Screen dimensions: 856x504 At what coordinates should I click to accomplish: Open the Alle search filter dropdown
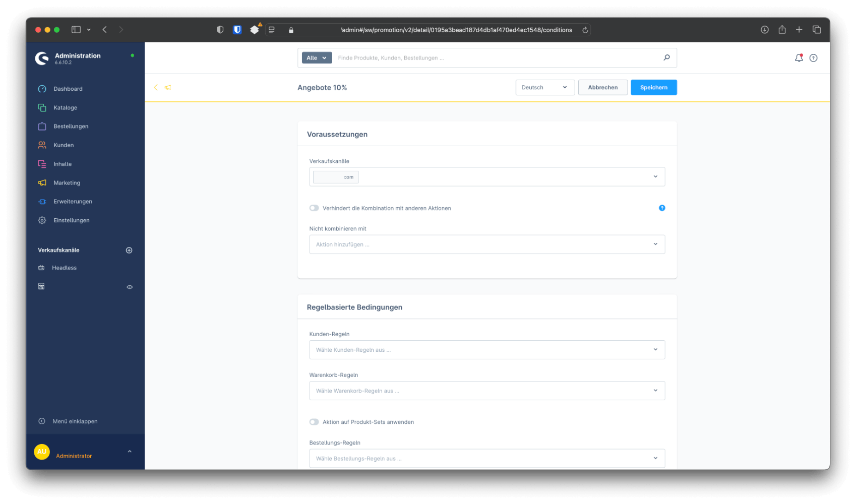click(317, 58)
